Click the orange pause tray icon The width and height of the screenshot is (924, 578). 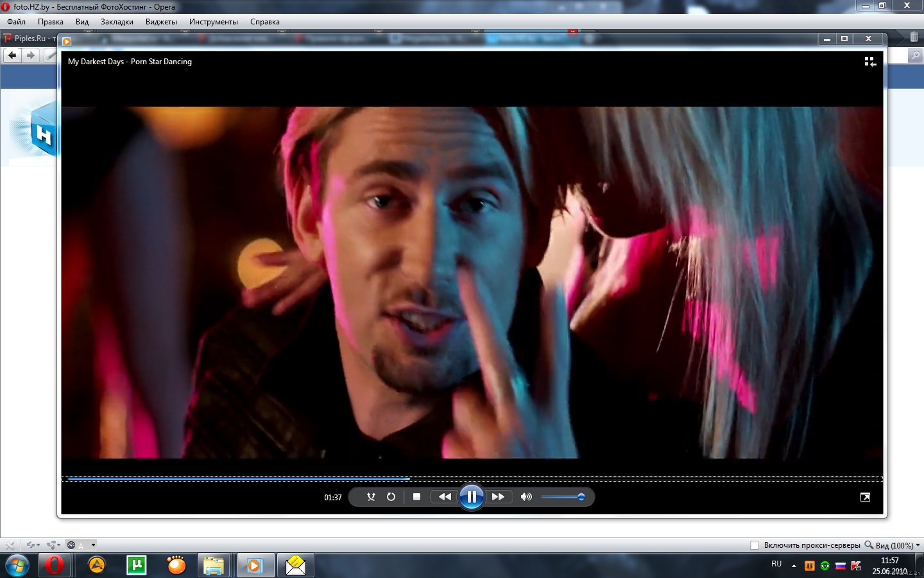[809, 566]
